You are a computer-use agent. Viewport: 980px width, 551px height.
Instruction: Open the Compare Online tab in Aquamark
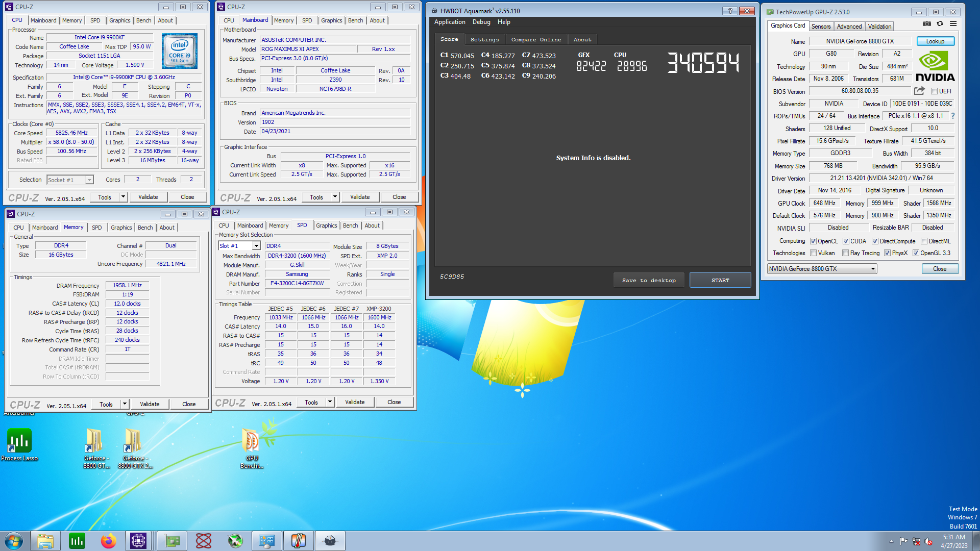536,39
